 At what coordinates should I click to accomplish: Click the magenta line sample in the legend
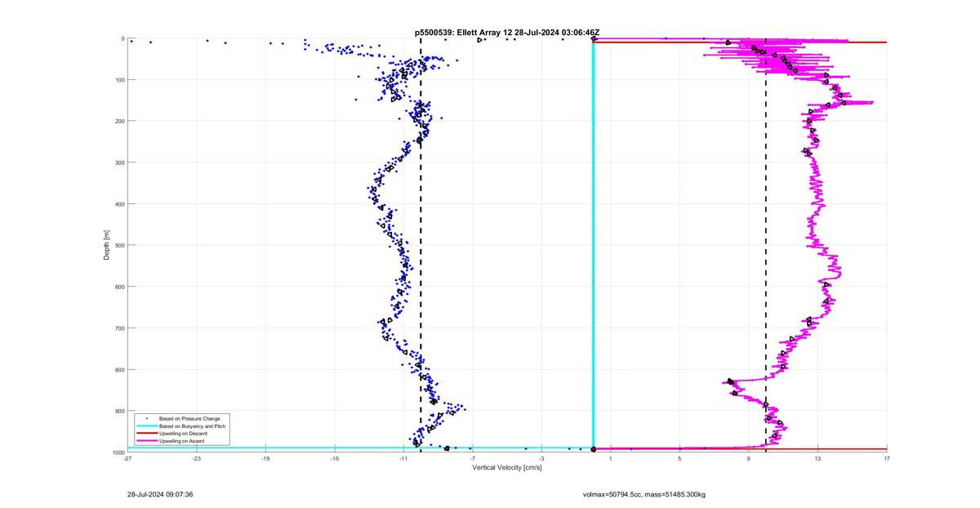[145, 441]
